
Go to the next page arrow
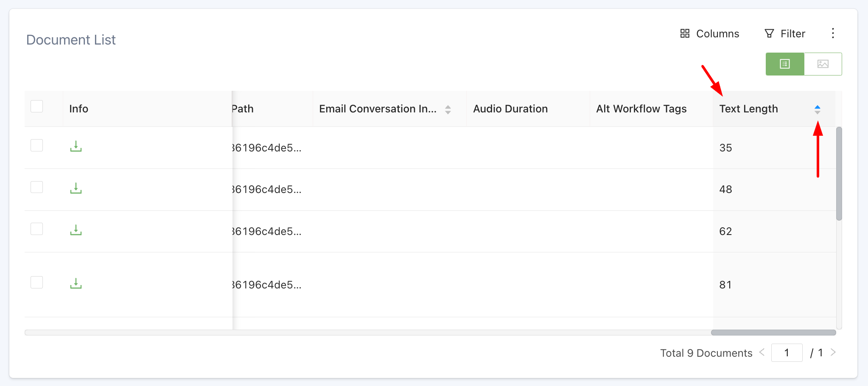tap(833, 352)
